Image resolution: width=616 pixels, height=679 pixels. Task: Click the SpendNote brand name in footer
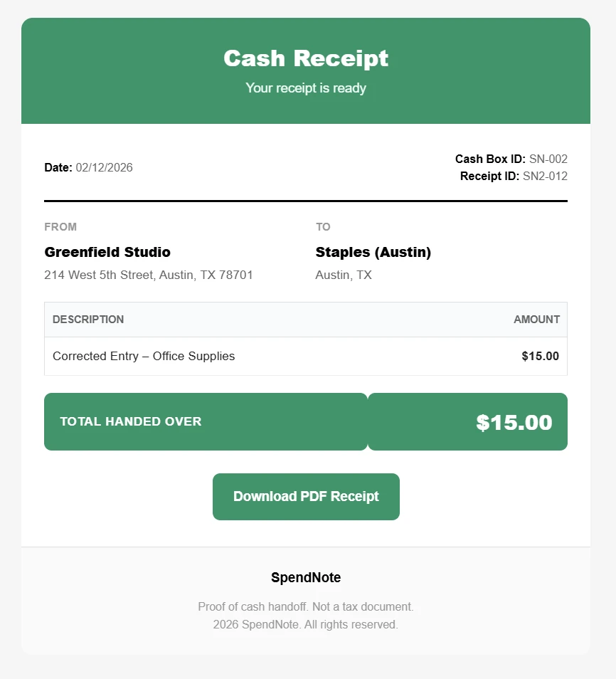tap(305, 577)
